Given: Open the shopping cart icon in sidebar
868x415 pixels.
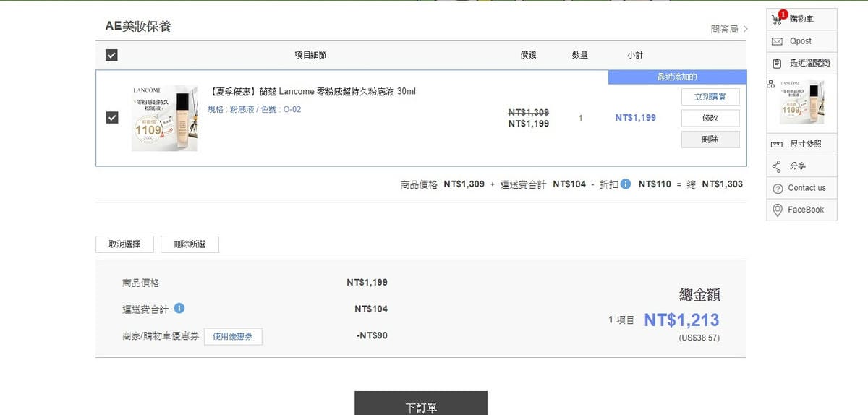Looking at the screenshot, I should 778,19.
